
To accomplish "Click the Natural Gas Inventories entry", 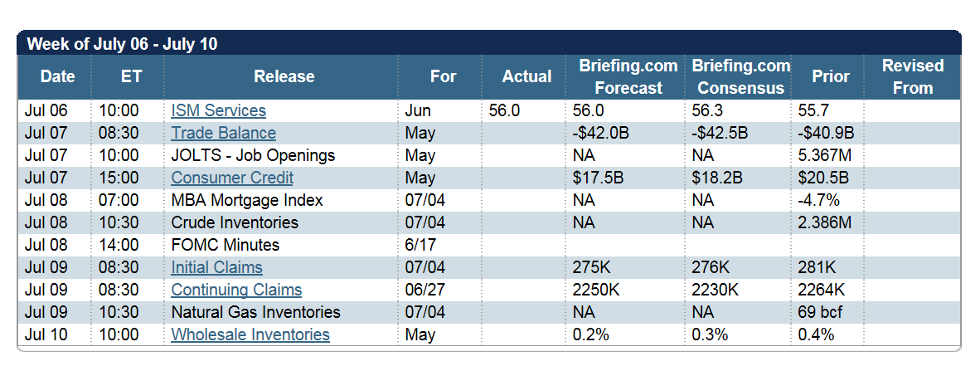I will [255, 312].
